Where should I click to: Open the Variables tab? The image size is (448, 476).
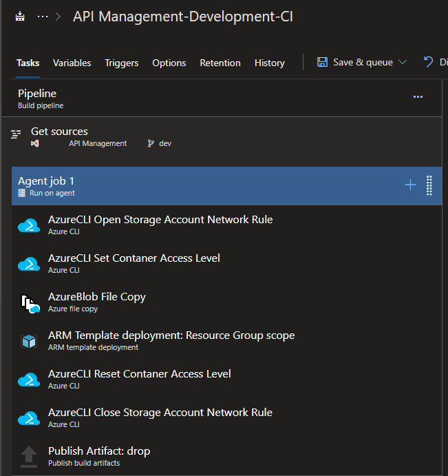pyautogui.click(x=72, y=63)
